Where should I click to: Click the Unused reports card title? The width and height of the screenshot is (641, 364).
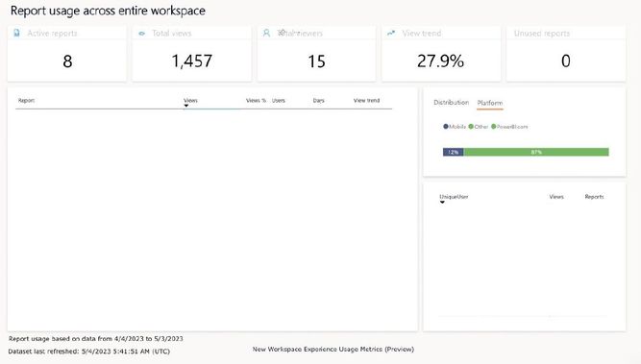542,34
